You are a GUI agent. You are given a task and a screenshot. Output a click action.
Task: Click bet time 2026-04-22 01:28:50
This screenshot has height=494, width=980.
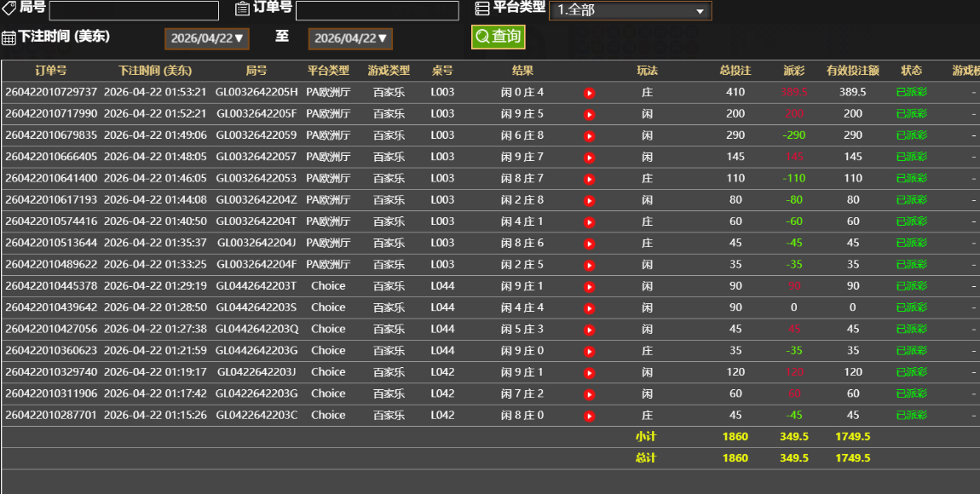point(155,307)
